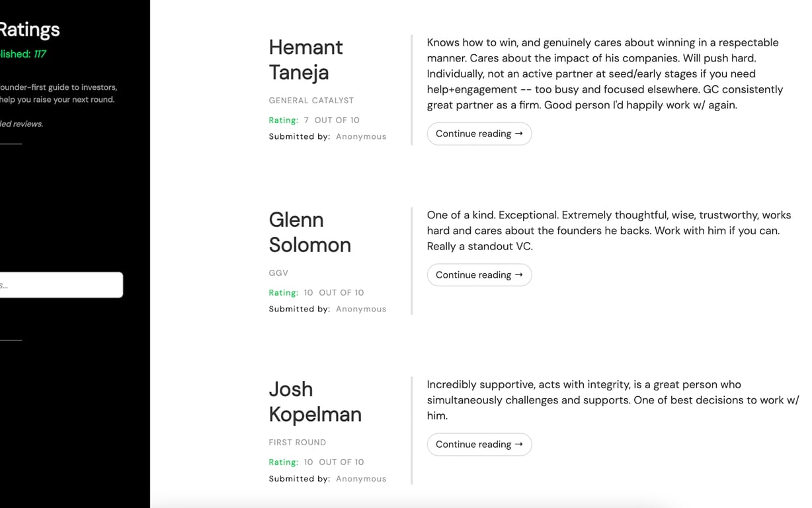The height and width of the screenshot is (508, 812).
Task: Click the arrow icon in Josh Kopelman's Continue reading button
Action: click(518, 444)
